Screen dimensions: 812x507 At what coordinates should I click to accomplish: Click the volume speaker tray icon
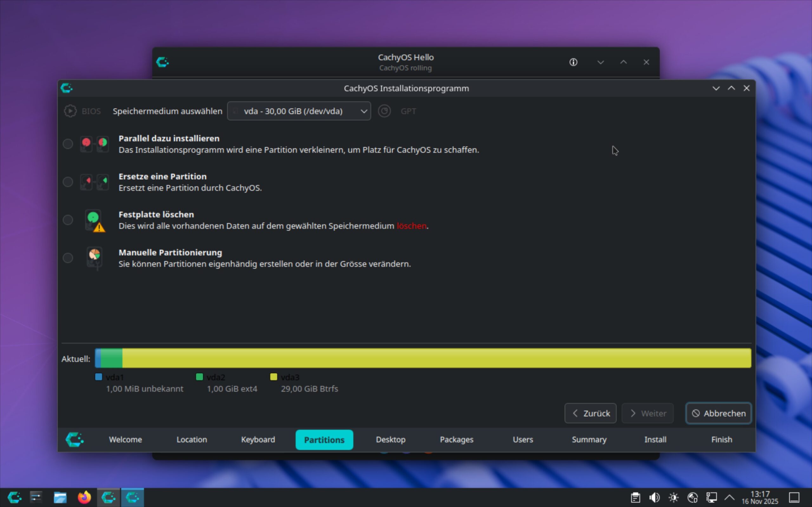654,497
